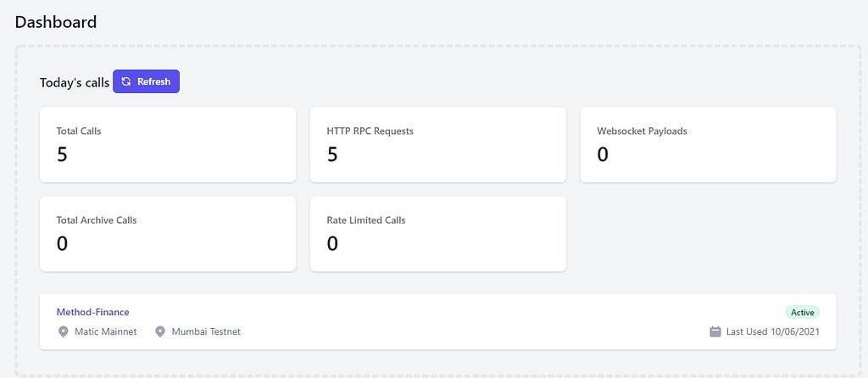Click the Active status badge
The height and width of the screenshot is (378, 868).
[x=802, y=312]
